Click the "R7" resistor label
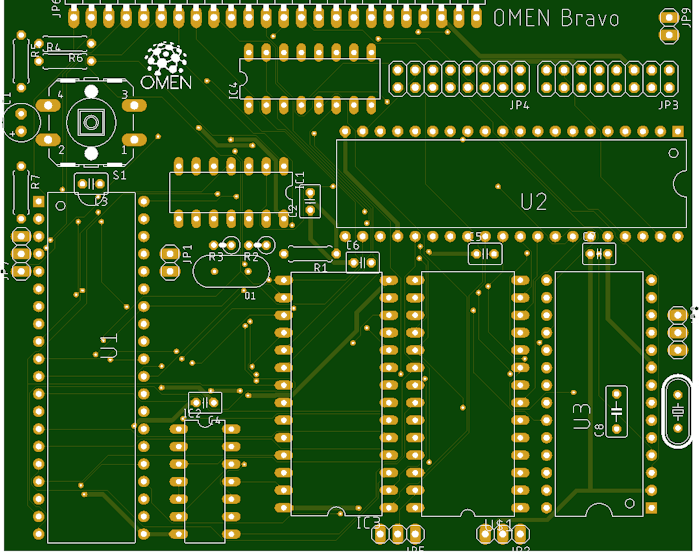This screenshot has width=699, height=555. click(x=35, y=181)
